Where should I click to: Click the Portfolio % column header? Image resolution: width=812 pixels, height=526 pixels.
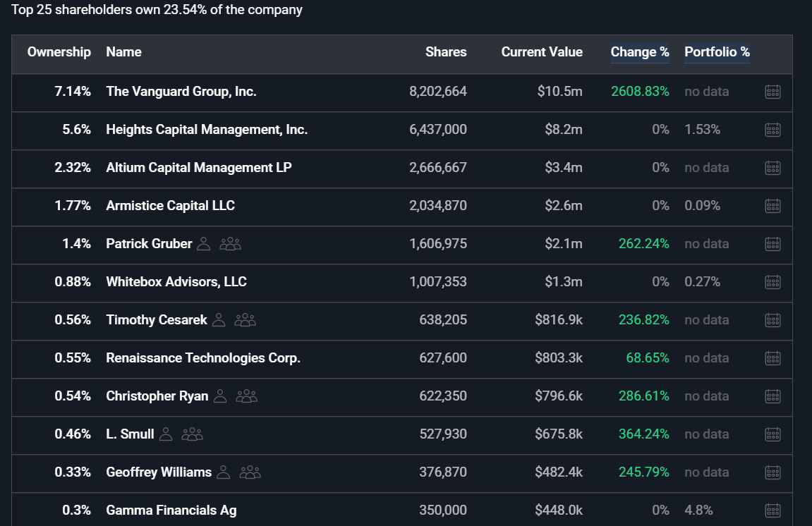[x=717, y=52]
